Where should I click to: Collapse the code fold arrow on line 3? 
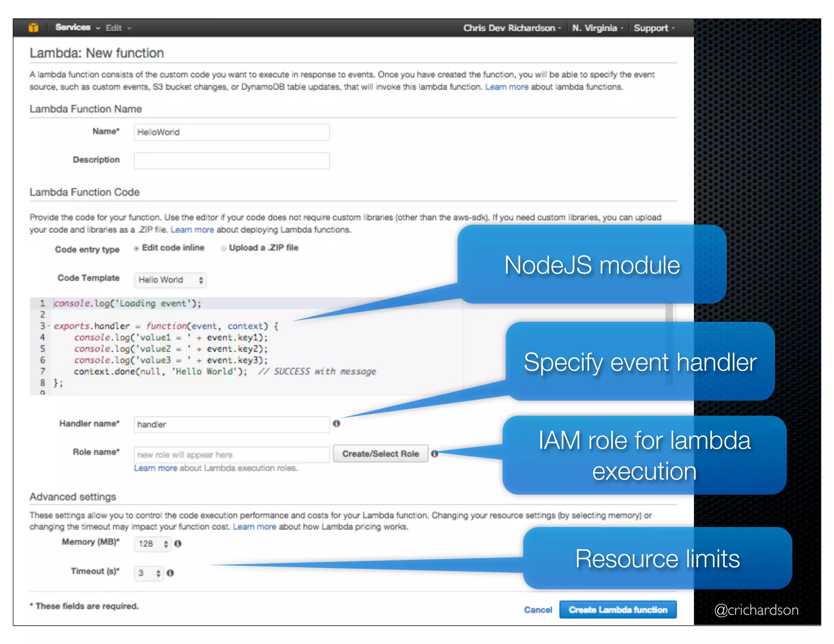click(x=48, y=326)
